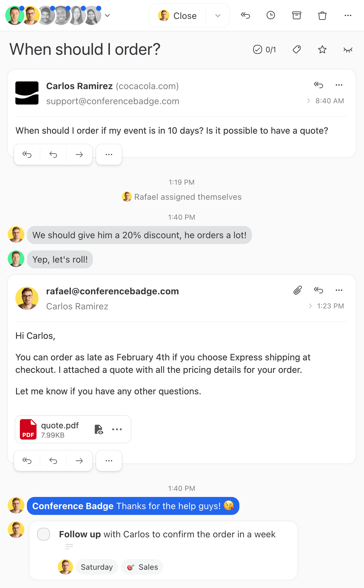Open more options for Carlos's email
This screenshot has height=588, width=364.
tap(339, 85)
